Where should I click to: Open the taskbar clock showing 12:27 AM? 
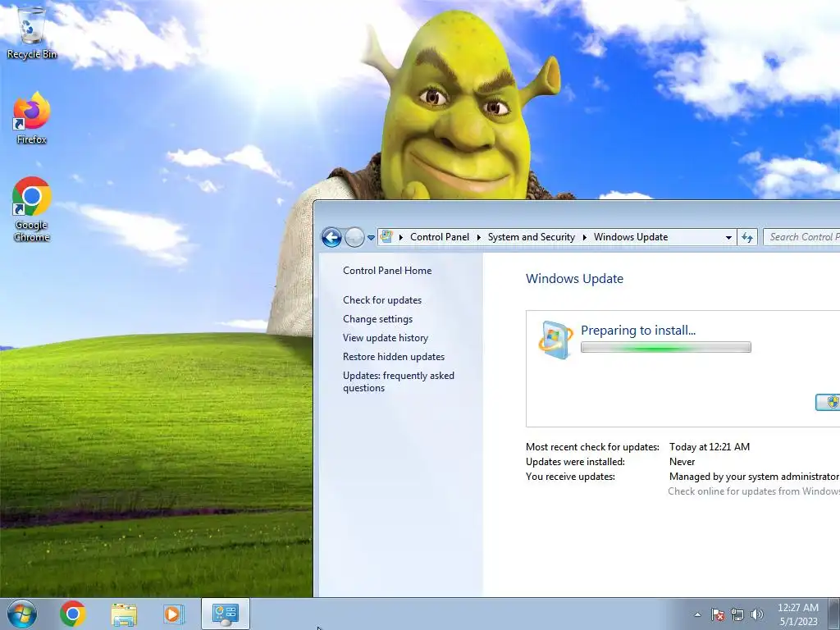(x=797, y=614)
